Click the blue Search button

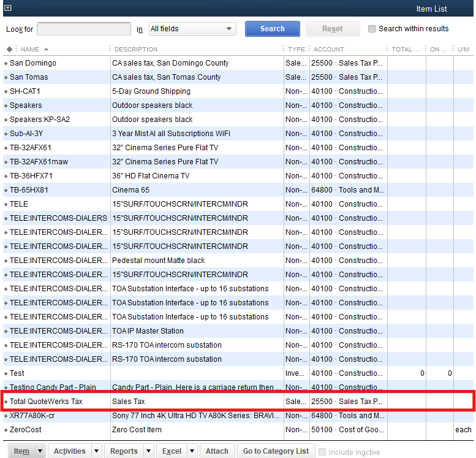pos(272,29)
